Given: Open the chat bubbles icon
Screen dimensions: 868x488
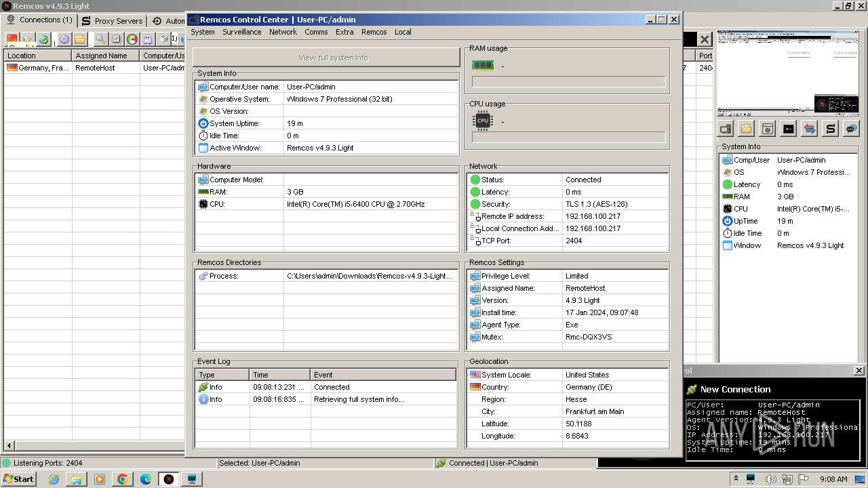Looking at the screenshot, I should tap(852, 128).
